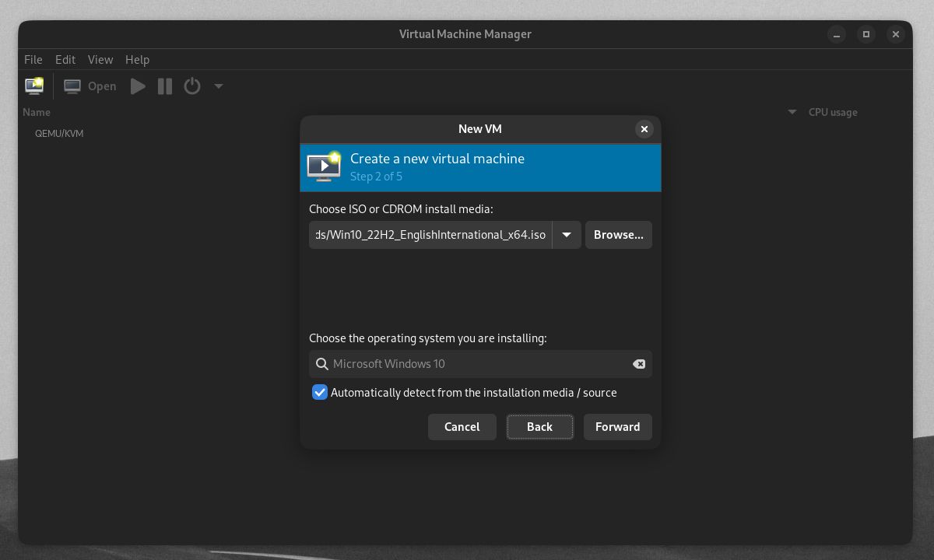Image resolution: width=934 pixels, height=560 pixels.
Task: Click the magnifier icon in the OS search field
Action: 321,363
